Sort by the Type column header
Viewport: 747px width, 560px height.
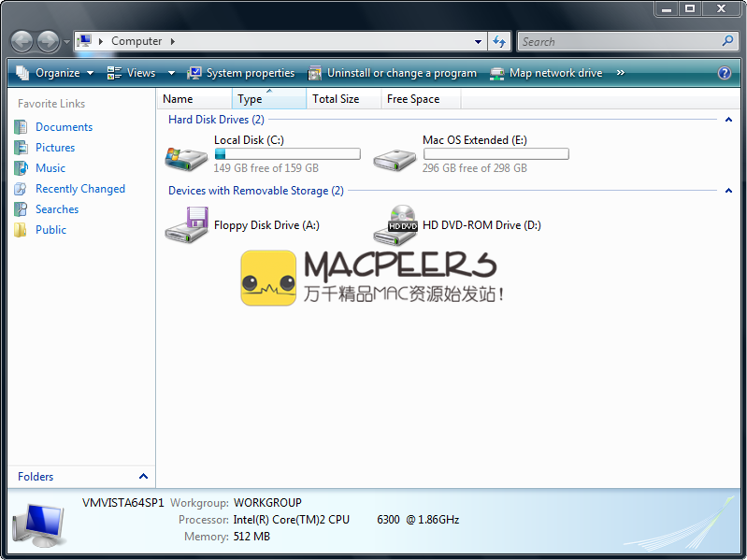click(269, 99)
